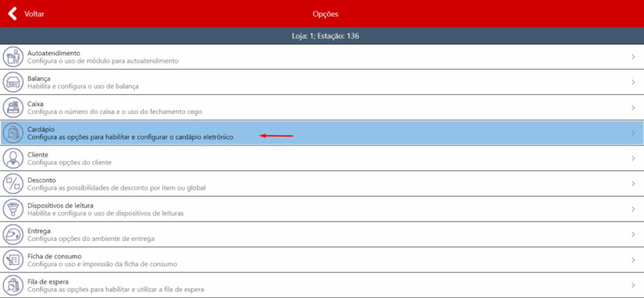Screen dimensions: 644x298
Task: Click the Dispositivos de leitura scanner icon
Action: pyautogui.click(x=13, y=209)
